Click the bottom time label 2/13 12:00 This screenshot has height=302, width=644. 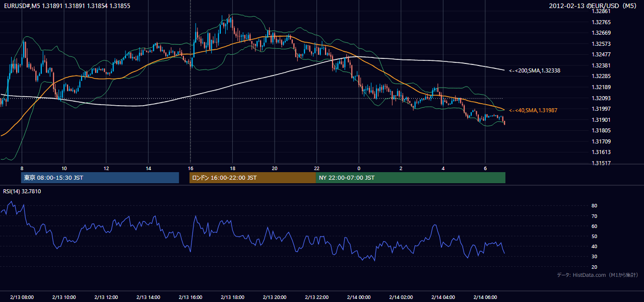106,297
